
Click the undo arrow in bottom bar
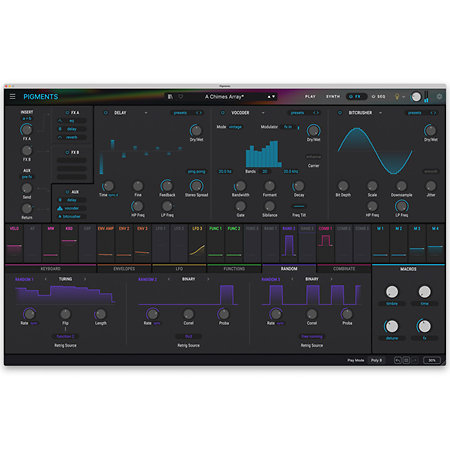click(398, 360)
